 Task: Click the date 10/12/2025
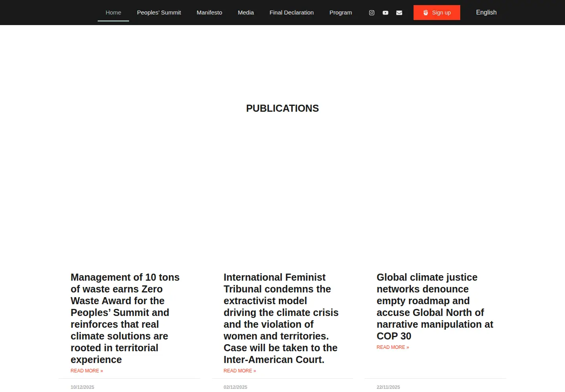pos(82,387)
